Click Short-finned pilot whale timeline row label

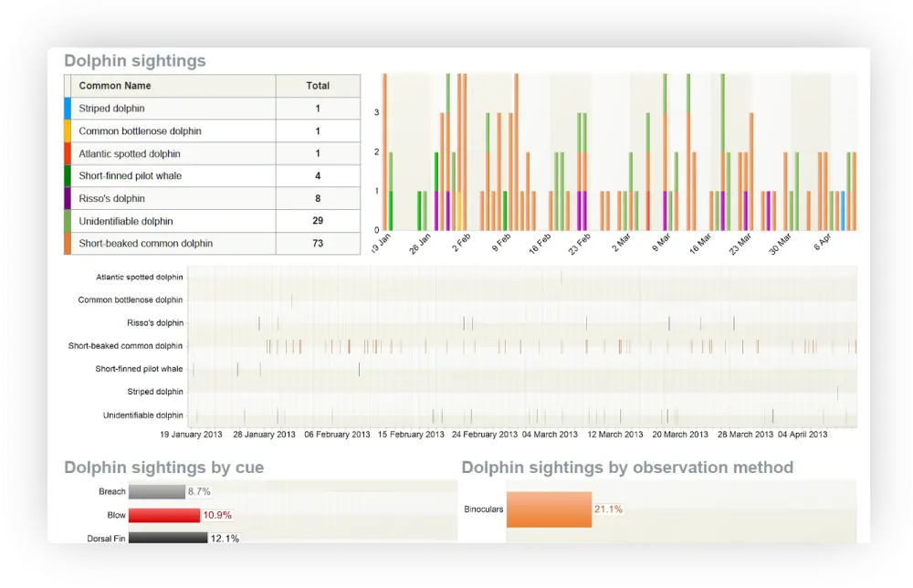tap(139, 369)
